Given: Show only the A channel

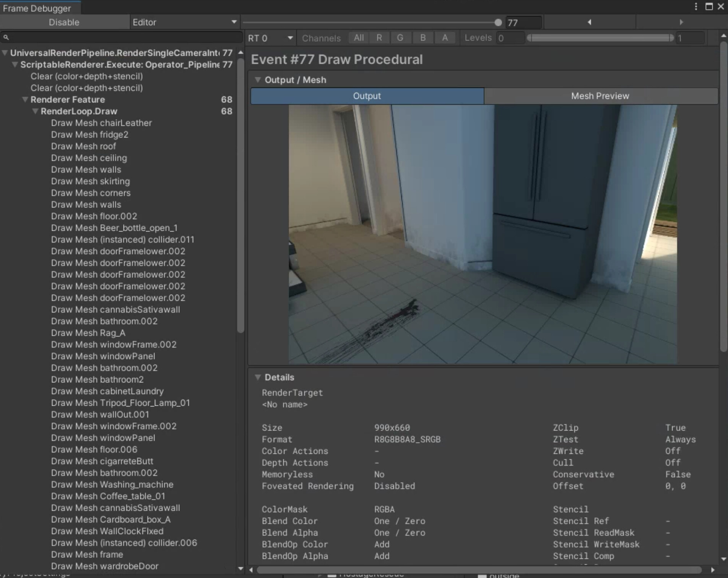Looking at the screenshot, I should tap(445, 37).
